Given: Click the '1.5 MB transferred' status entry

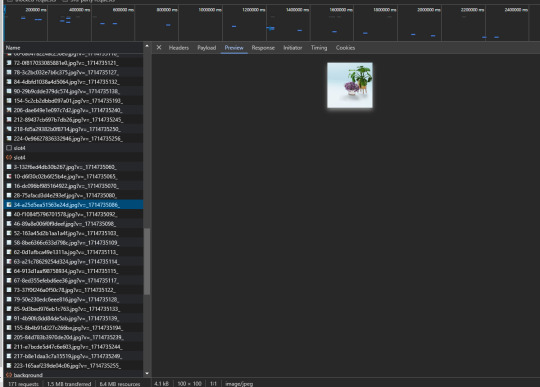Looking at the screenshot, I should coord(69,384).
